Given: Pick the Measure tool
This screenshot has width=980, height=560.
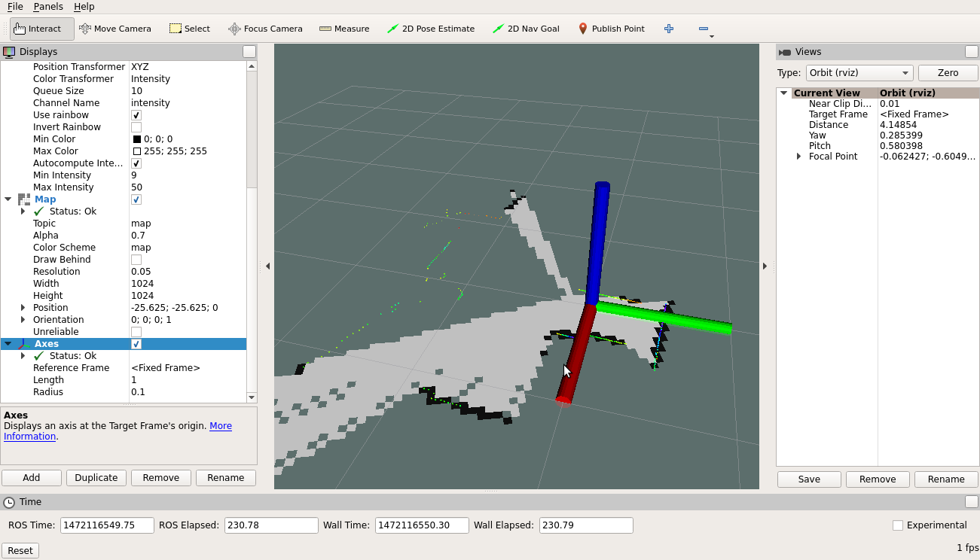Looking at the screenshot, I should [x=344, y=29].
